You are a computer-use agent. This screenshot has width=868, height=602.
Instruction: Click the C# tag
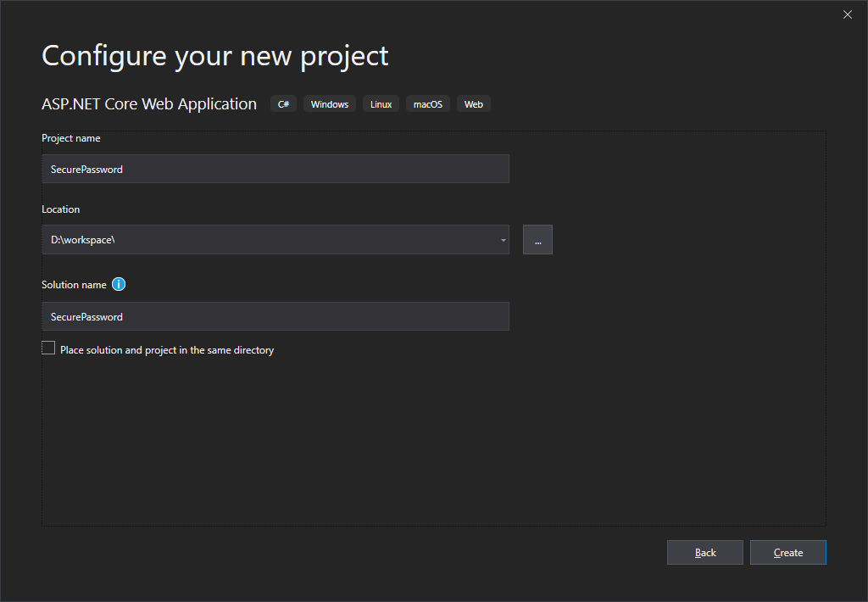pos(283,104)
